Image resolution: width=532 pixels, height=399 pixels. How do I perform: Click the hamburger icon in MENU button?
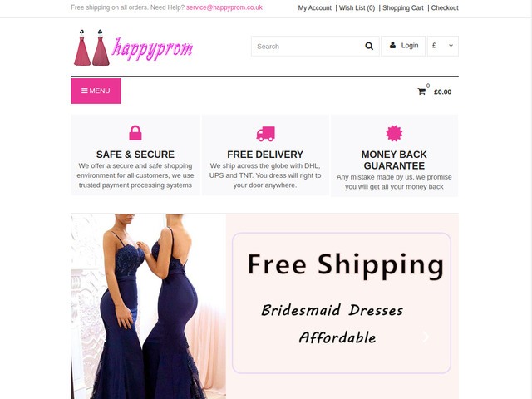(85, 91)
